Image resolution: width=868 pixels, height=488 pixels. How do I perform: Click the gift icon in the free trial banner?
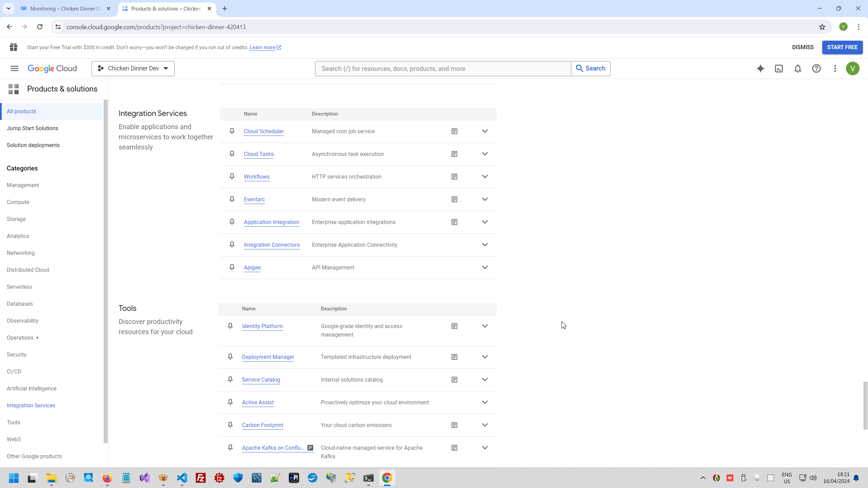click(14, 47)
